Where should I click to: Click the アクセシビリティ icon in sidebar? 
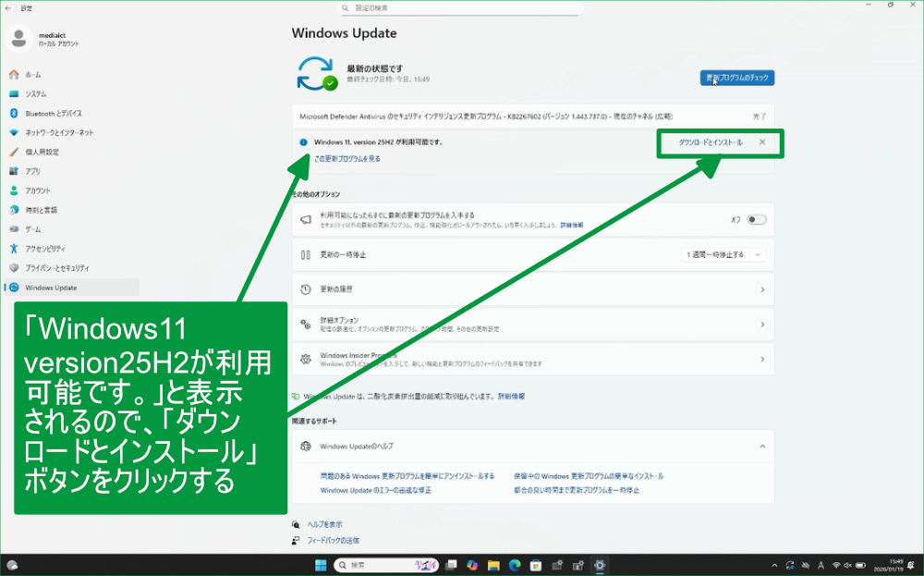coord(14,249)
